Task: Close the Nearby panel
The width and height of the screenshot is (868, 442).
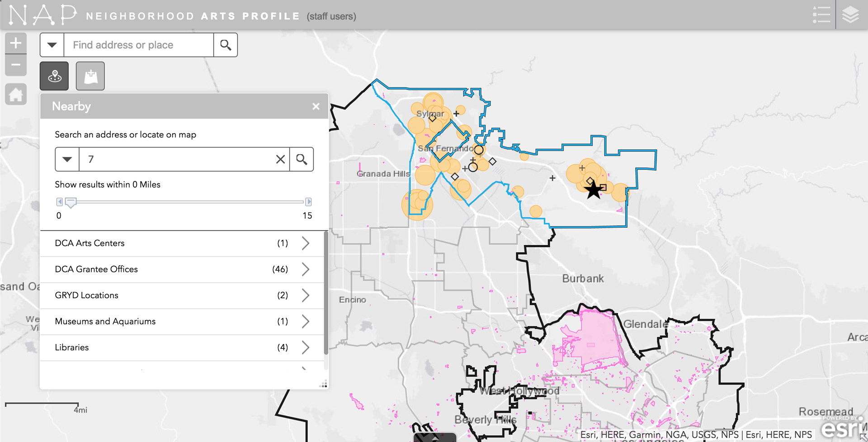Action: 316,106
